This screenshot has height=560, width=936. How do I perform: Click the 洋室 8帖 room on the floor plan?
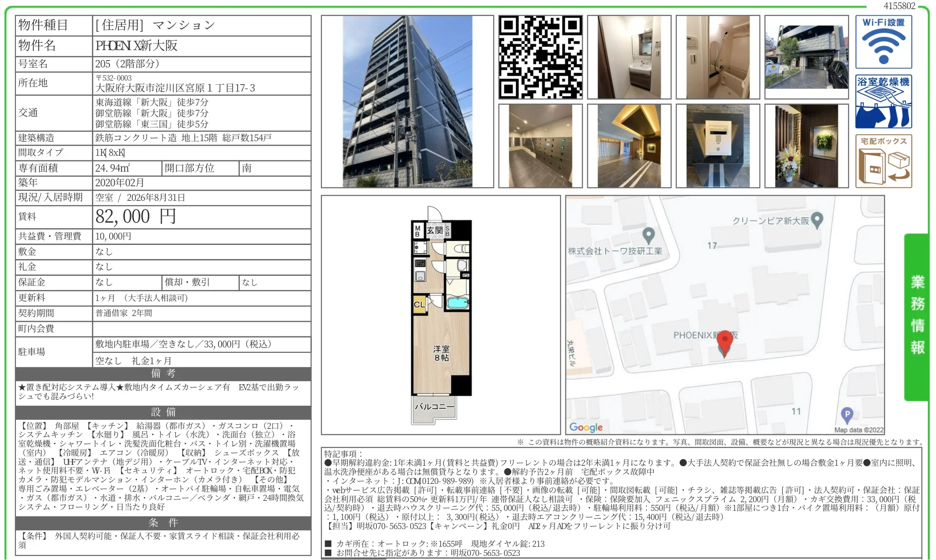click(x=441, y=353)
